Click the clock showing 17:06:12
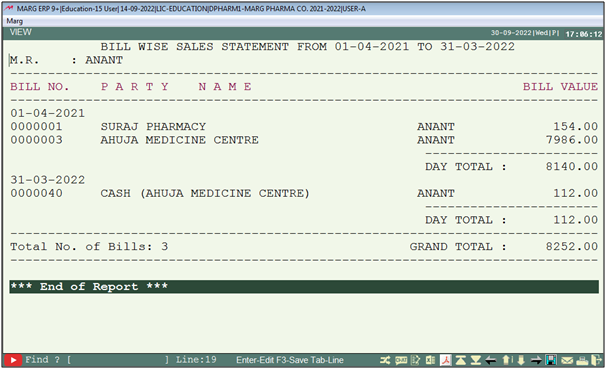This screenshot has width=607, height=369. [x=584, y=34]
